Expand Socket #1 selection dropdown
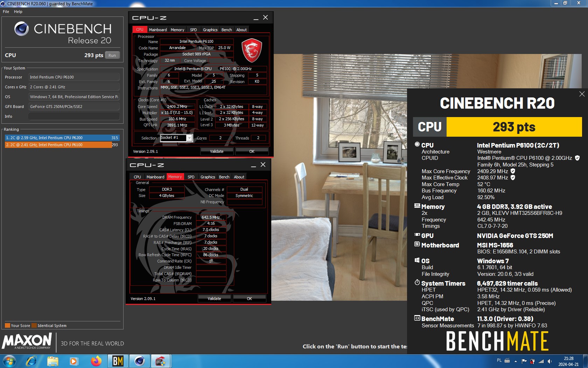This screenshot has height=368, width=588. (x=189, y=138)
